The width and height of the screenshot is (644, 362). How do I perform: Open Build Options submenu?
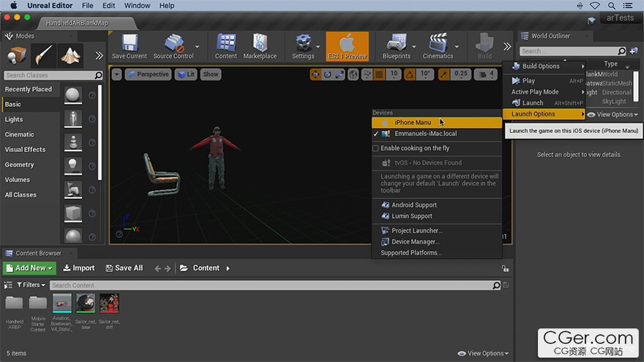[x=544, y=66]
